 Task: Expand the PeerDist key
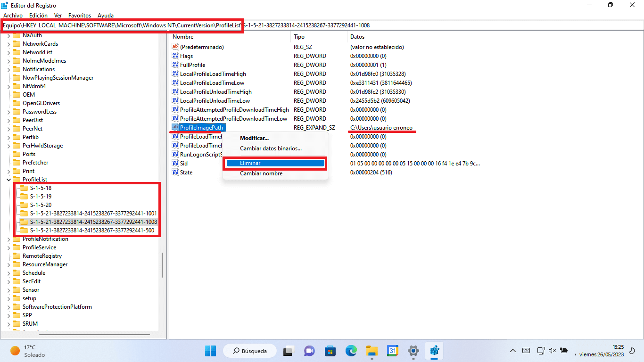coord(8,120)
